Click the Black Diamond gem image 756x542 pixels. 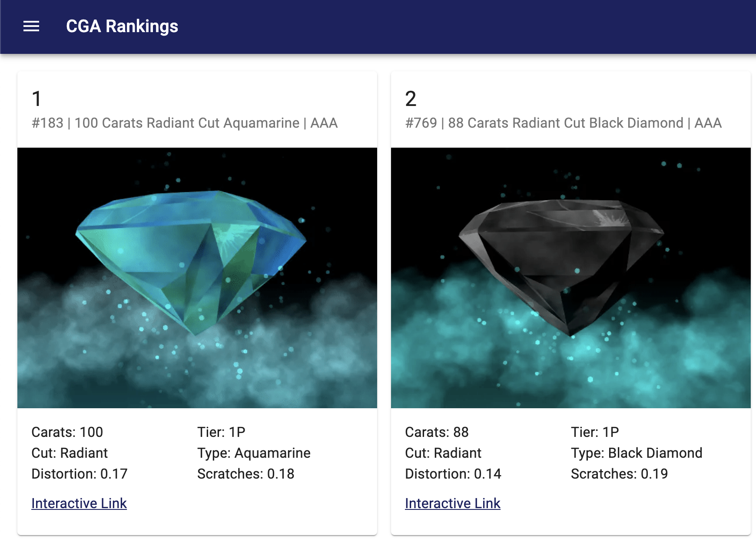pyautogui.click(x=571, y=278)
